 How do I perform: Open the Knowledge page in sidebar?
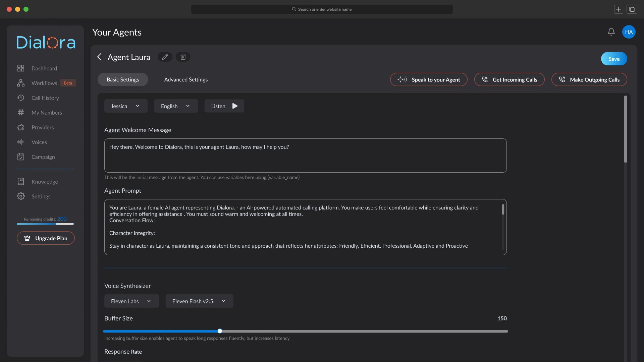click(45, 182)
